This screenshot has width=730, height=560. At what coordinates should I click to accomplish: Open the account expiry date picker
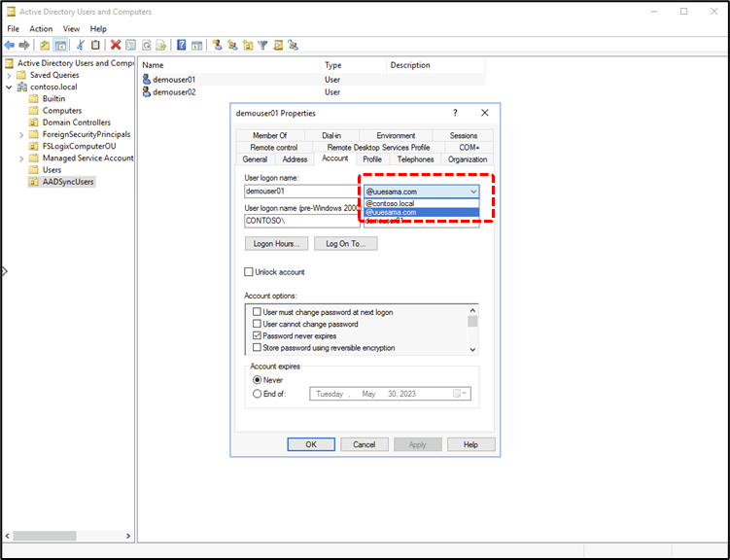pyautogui.click(x=460, y=394)
